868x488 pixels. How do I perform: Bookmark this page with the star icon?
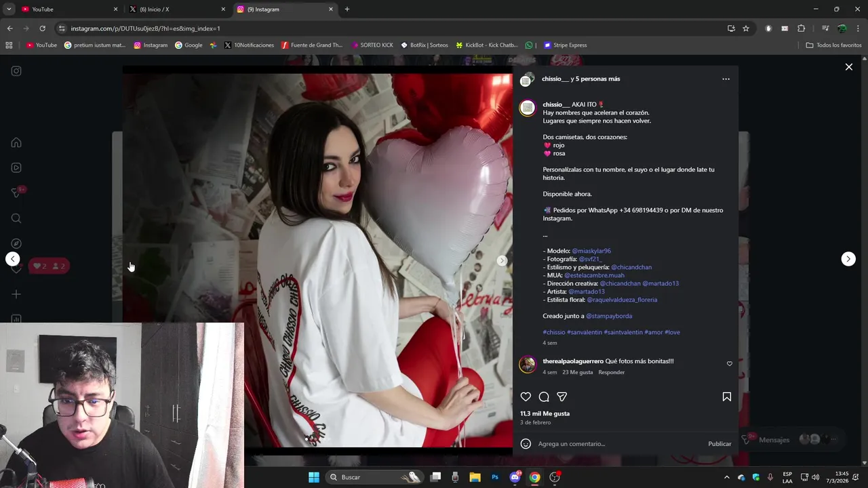(x=746, y=28)
